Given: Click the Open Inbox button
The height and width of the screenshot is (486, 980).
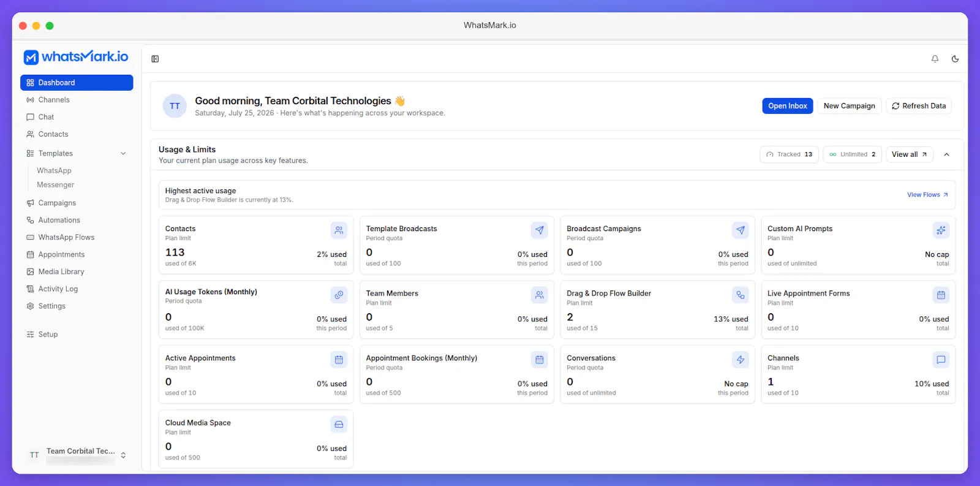Looking at the screenshot, I should click(x=788, y=106).
